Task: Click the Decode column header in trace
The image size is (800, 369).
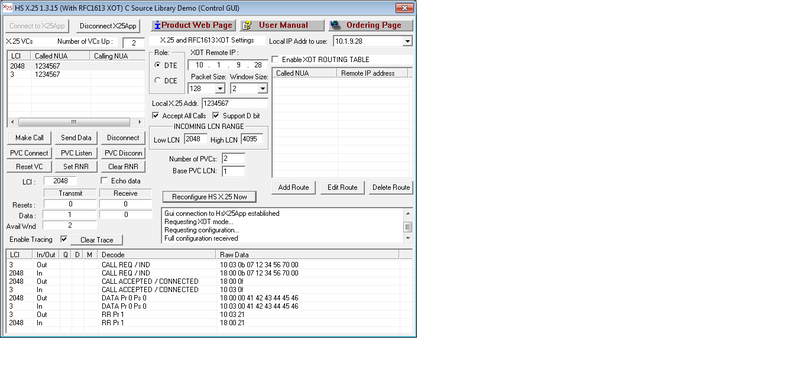Action: [x=158, y=254]
